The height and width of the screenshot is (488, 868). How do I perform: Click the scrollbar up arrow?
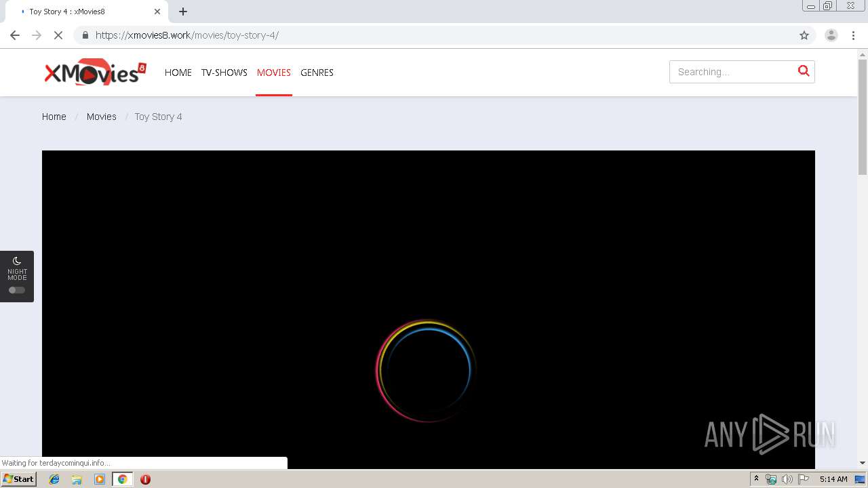pyautogui.click(x=863, y=54)
